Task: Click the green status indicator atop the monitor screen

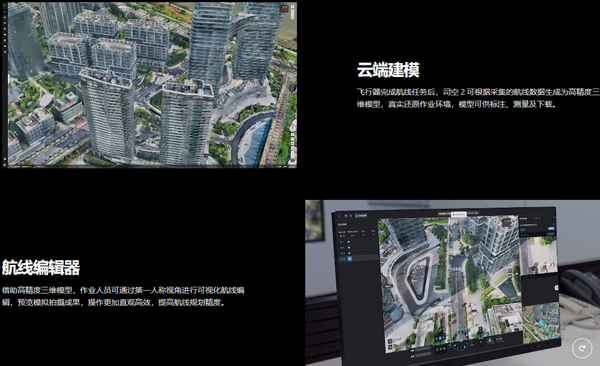Action: 458,214
